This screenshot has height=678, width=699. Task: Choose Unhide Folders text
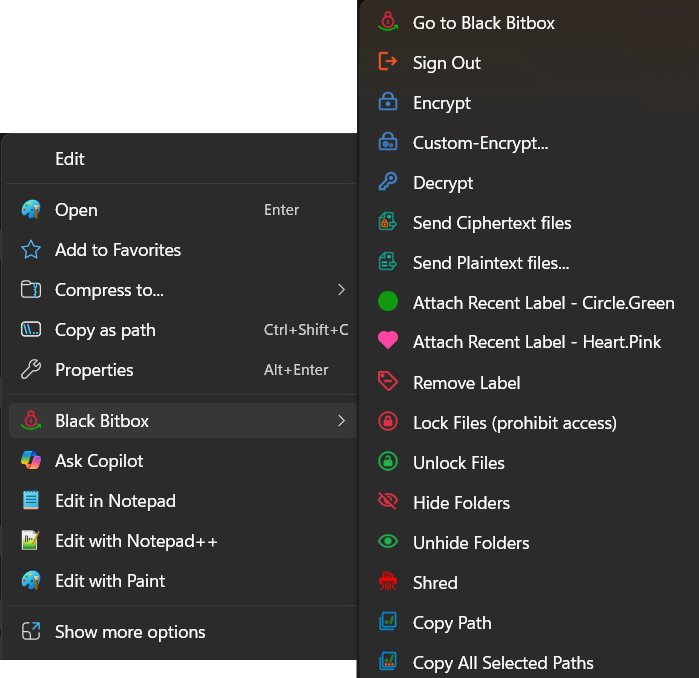471,543
